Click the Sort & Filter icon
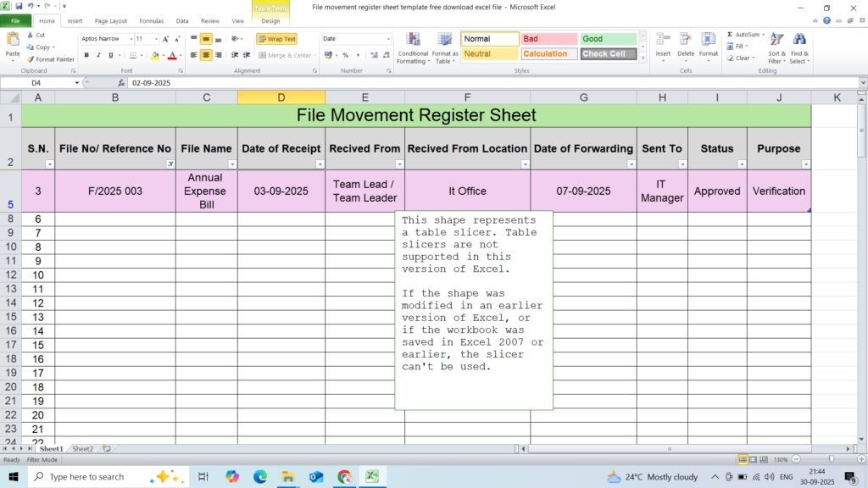Screen dimensions: 868x488 pos(776,39)
